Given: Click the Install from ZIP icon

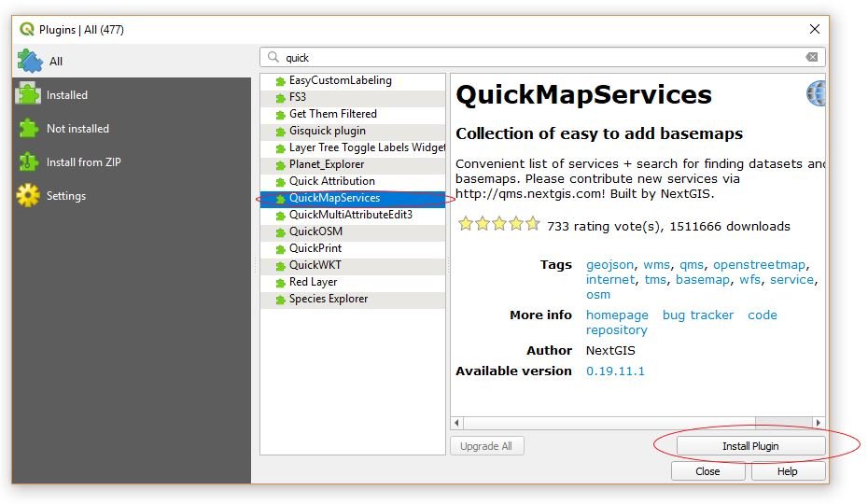Looking at the screenshot, I should (28, 161).
